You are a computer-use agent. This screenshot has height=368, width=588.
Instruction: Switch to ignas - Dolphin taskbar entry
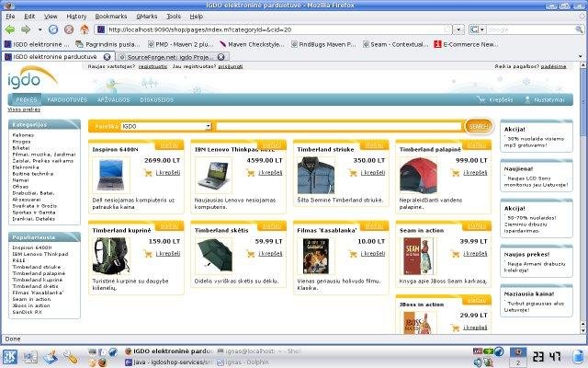click(243, 362)
